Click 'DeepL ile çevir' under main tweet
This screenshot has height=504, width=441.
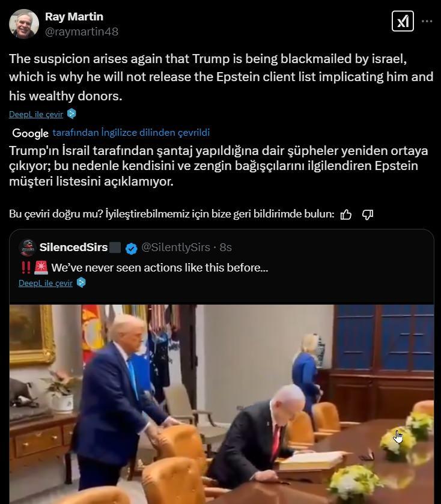click(36, 114)
